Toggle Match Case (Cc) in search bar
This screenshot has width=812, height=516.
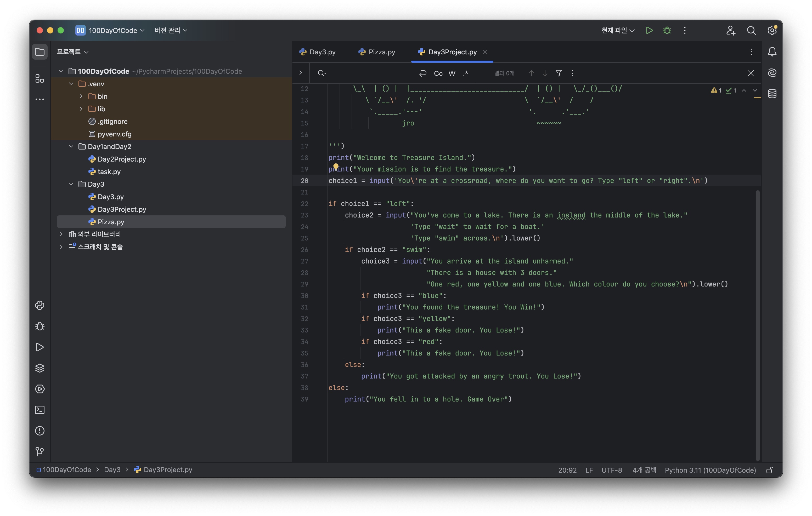point(438,73)
